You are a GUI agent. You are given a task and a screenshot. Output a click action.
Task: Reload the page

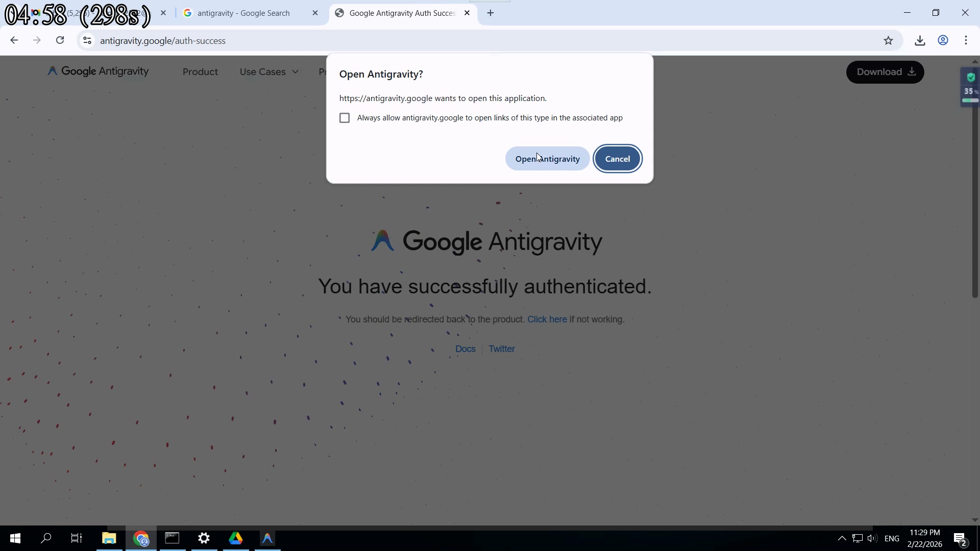click(60, 40)
